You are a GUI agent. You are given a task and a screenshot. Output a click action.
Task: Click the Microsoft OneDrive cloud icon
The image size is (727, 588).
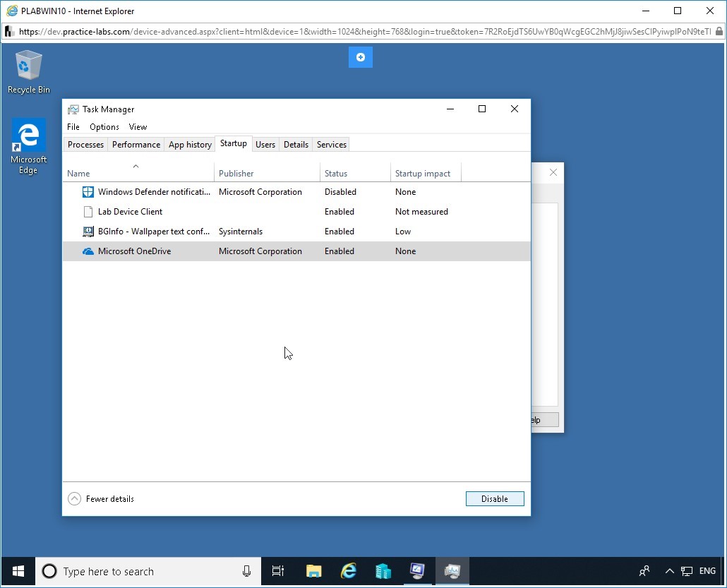tap(88, 251)
